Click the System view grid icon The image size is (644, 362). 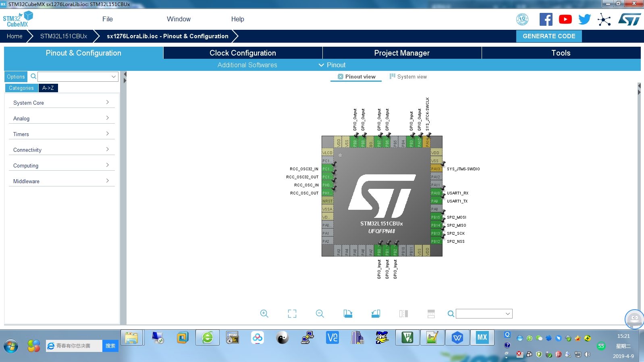tap(393, 77)
